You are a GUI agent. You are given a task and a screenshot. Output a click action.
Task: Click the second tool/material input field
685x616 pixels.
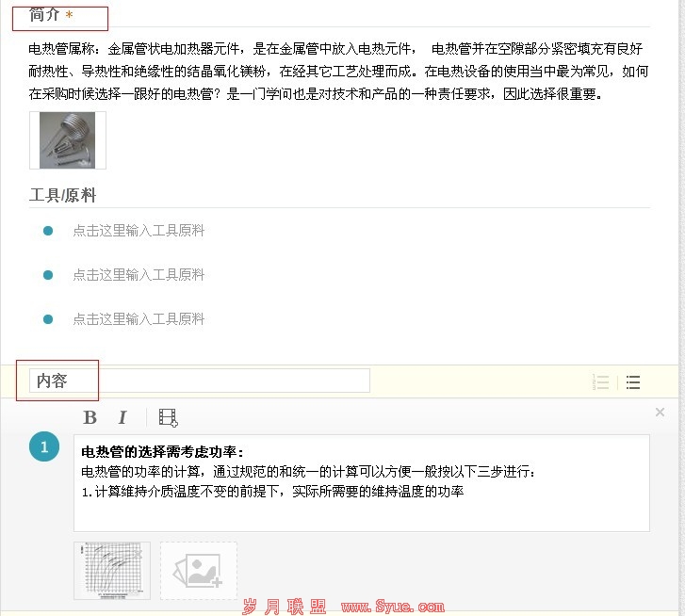(x=139, y=275)
